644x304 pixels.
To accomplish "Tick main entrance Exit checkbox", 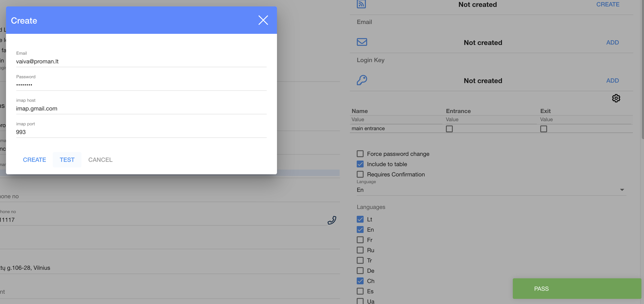I will (x=543, y=129).
